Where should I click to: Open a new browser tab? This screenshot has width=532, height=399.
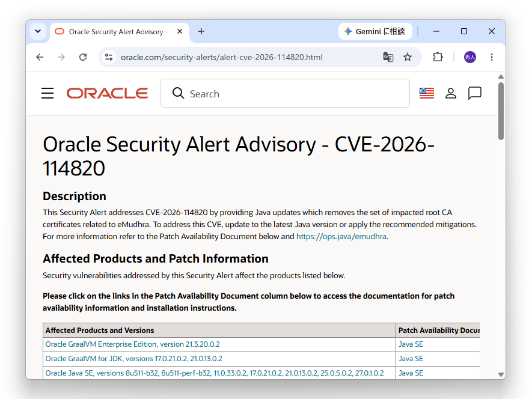pyautogui.click(x=201, y=32)
